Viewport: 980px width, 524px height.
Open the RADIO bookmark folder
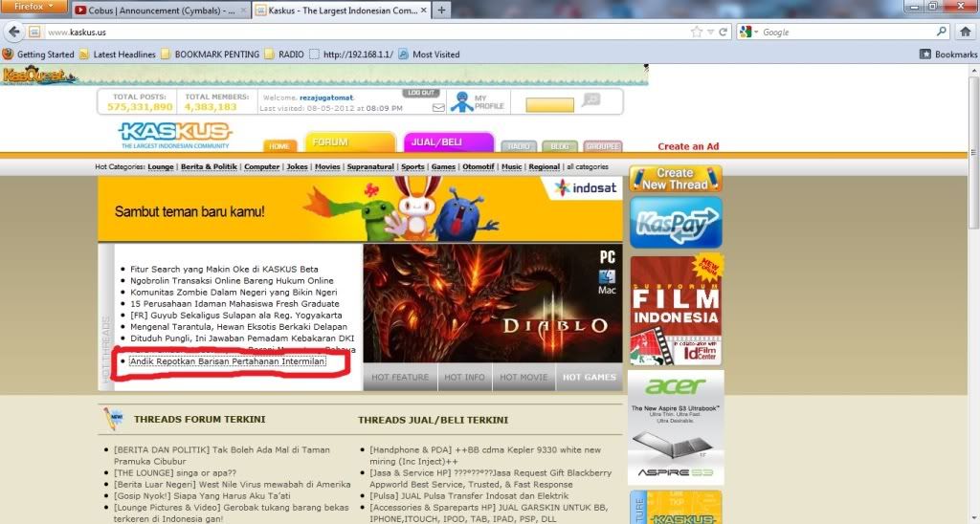[284, 55]
